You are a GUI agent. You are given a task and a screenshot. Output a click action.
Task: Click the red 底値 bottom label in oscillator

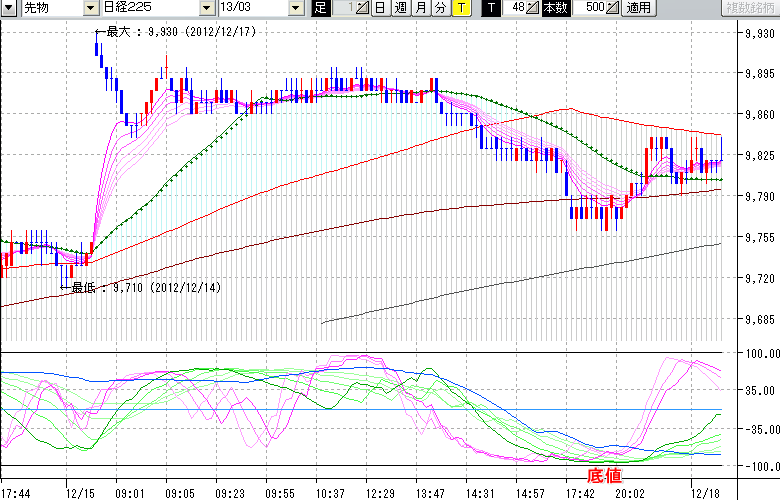tap(604, 475)
